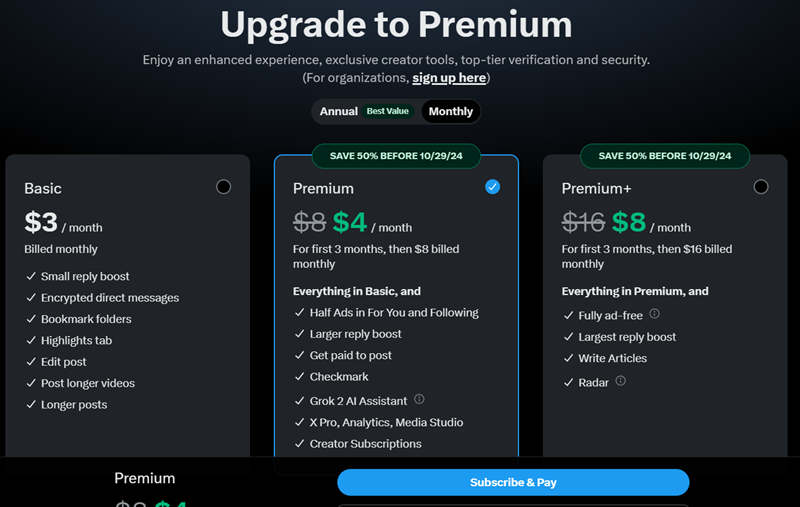Switch to Annual billing
The height and width of the screenshot is (507, 800).
[x=339, y=111]
